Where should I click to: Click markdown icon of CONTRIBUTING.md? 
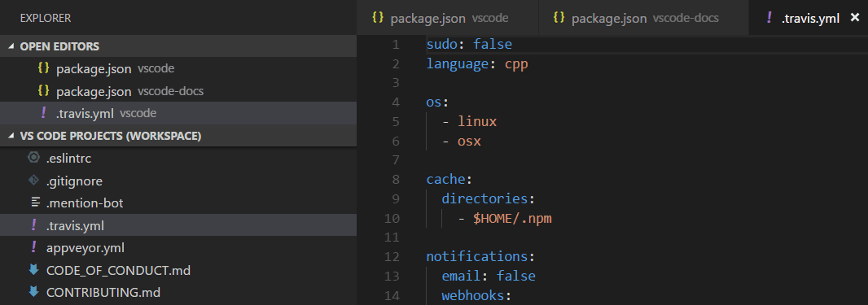click(33, 292)
